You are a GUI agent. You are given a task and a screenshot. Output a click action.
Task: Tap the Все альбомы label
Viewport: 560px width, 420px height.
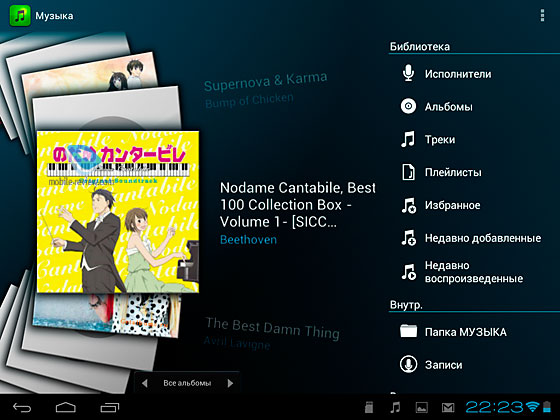187,383
